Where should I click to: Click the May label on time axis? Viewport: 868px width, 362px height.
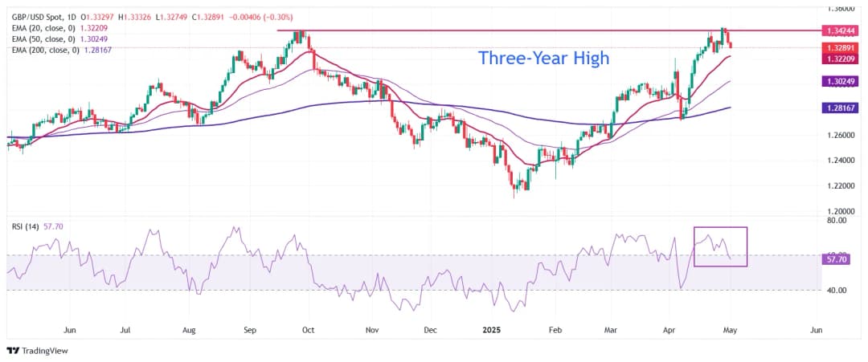(x=731, y=330)
